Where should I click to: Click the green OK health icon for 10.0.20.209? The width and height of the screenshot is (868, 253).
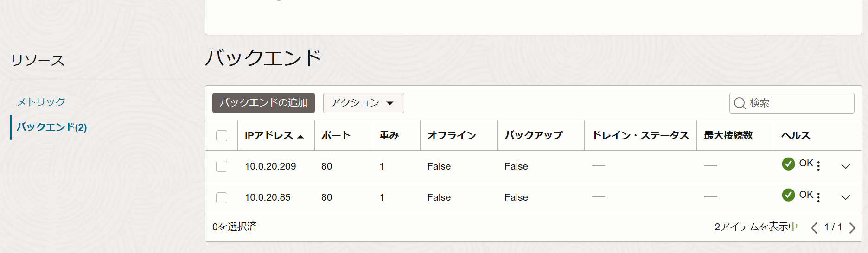pos(788,164)
